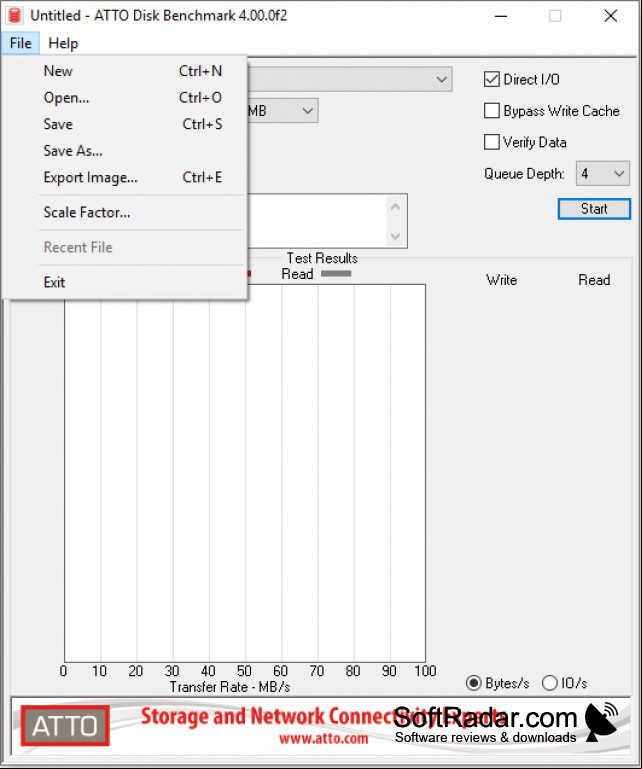Click the ATTO logo in the banner

click(65, 725)
